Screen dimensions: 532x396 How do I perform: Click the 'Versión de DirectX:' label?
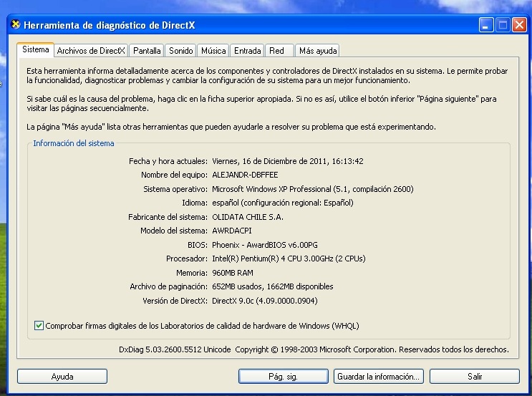[x=175, y=301]
